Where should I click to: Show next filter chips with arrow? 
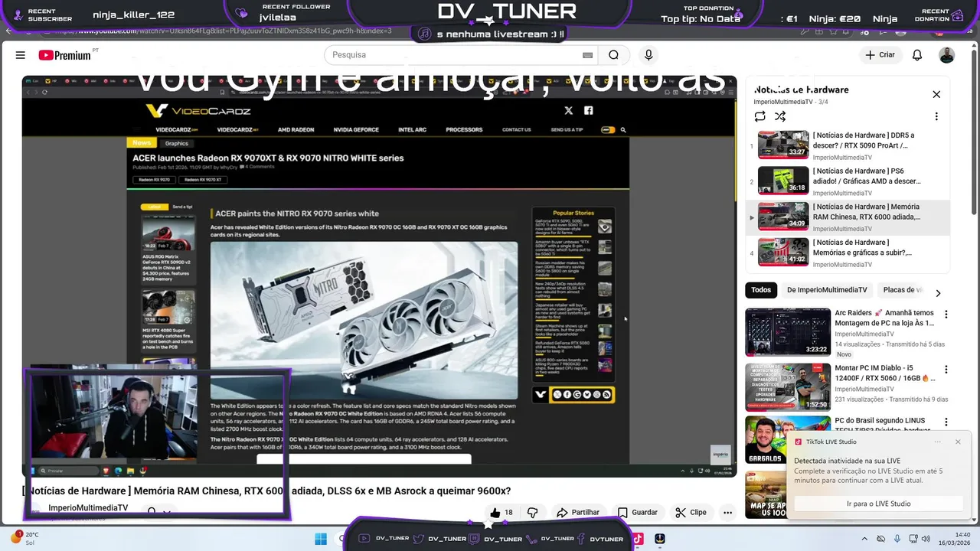coord(938,292)
